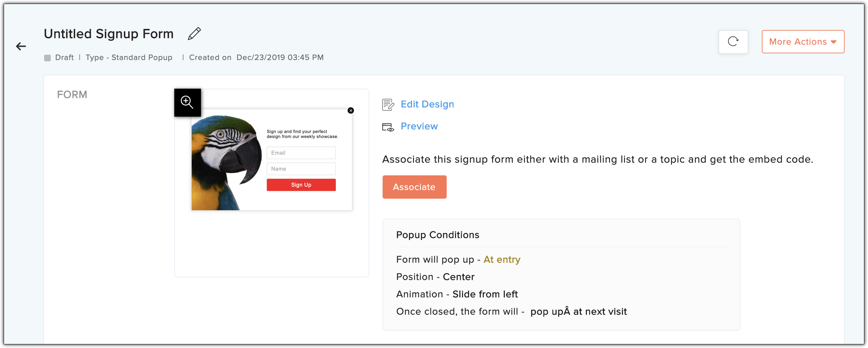Open the More Actions dropdown
Screen dimensions: 868x348
803,42
